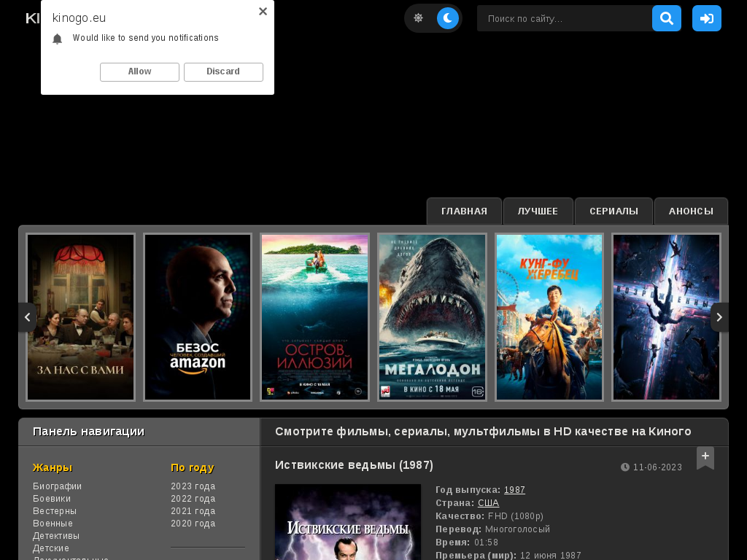The image size is (747, 560).
Task: Click the 1987 release year link
Action: (514, 490)
